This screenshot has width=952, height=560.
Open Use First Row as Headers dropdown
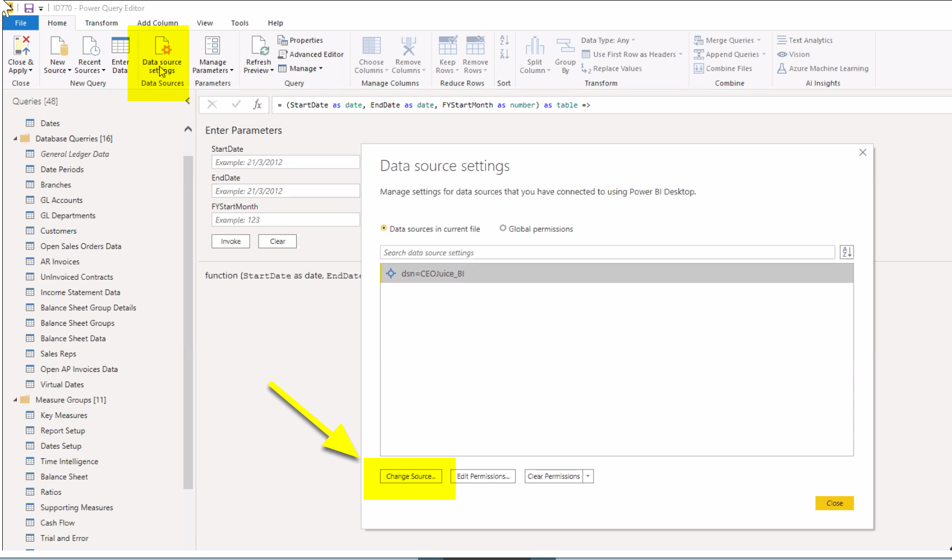(x=632, y=54)
